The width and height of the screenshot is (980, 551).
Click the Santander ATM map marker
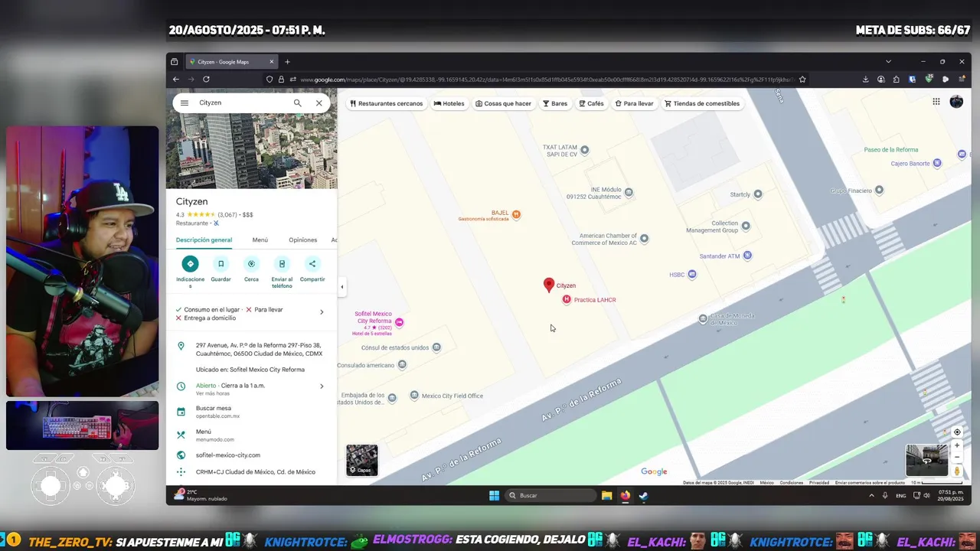(x=747, y=255)
